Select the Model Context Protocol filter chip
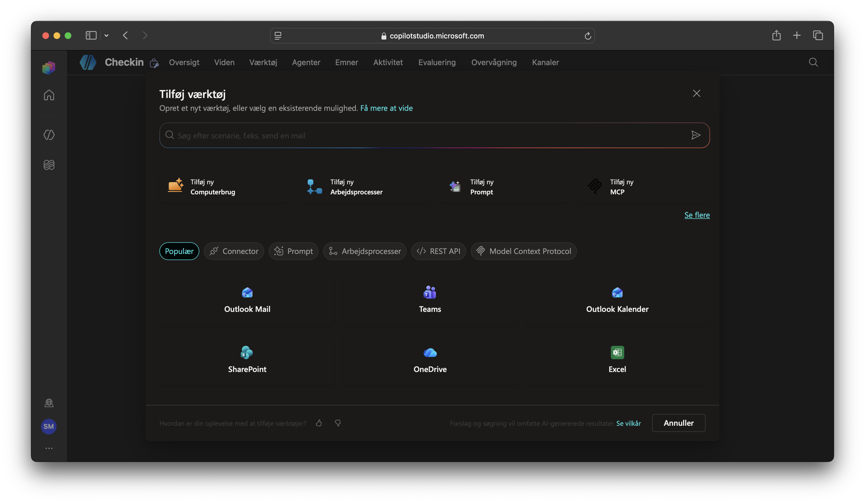 pyautogui.click(x=523, y=251)
